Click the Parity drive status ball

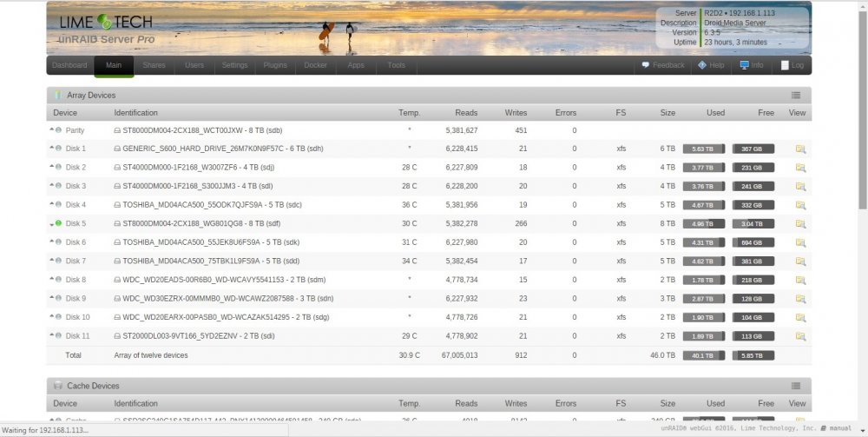[x=59, y=130]
